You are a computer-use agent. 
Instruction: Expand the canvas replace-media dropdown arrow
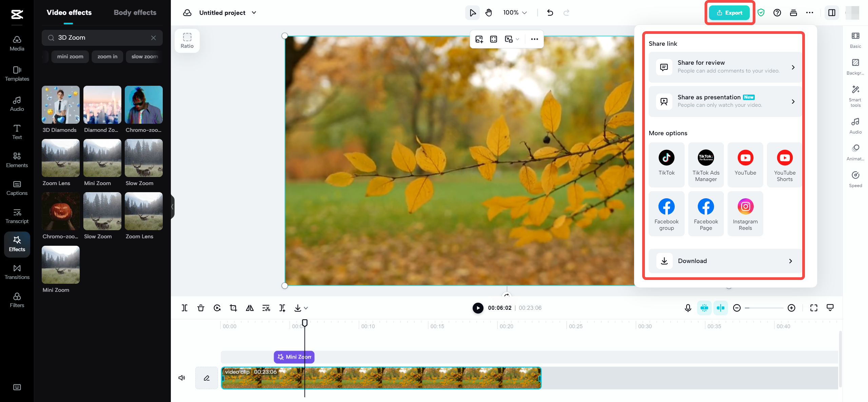point(517,39)
